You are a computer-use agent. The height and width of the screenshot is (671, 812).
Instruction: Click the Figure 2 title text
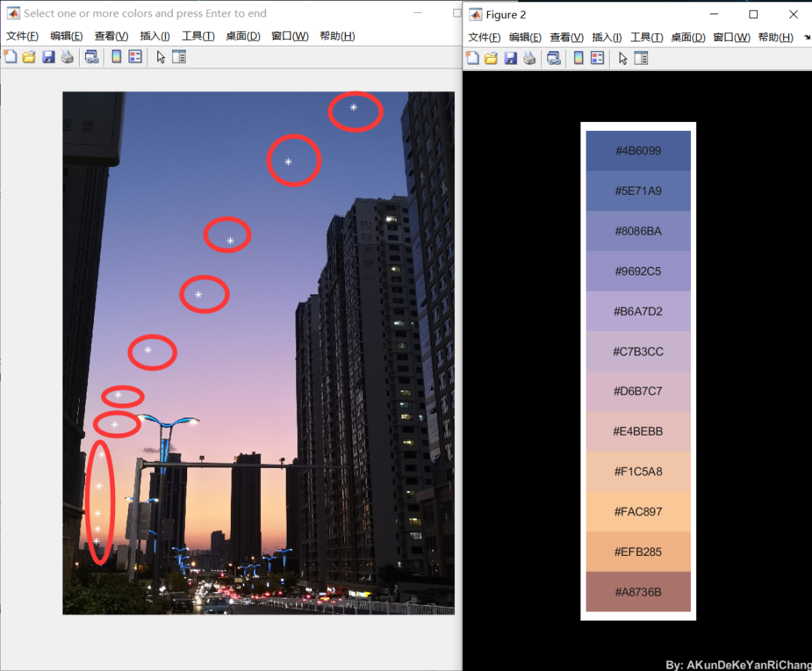click(506, 14)
